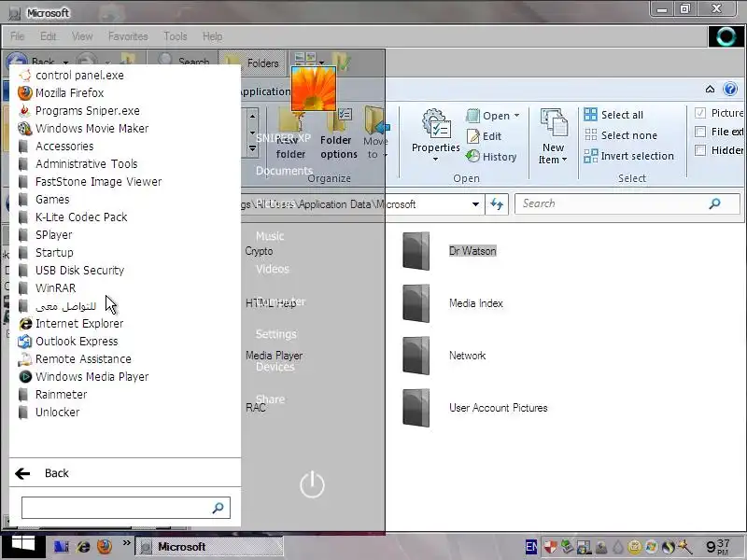Viewport: 747px width, 560px height.
Task: Open the Unlocker program folder
Action: tap(49, 412)
